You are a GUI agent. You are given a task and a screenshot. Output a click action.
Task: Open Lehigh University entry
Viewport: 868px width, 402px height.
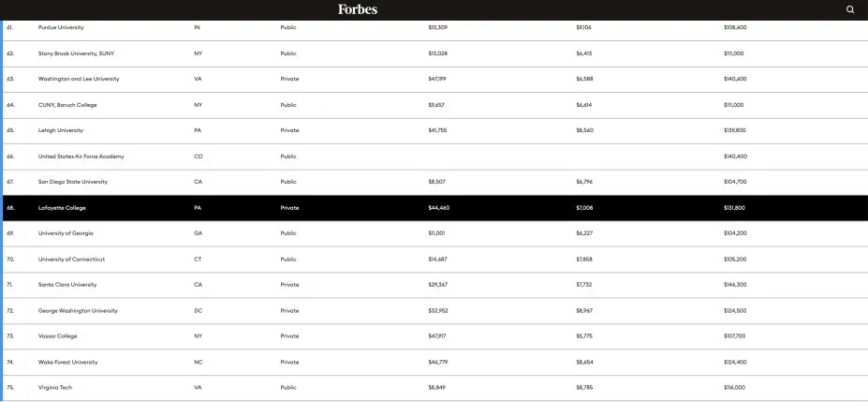click(61, 130)
